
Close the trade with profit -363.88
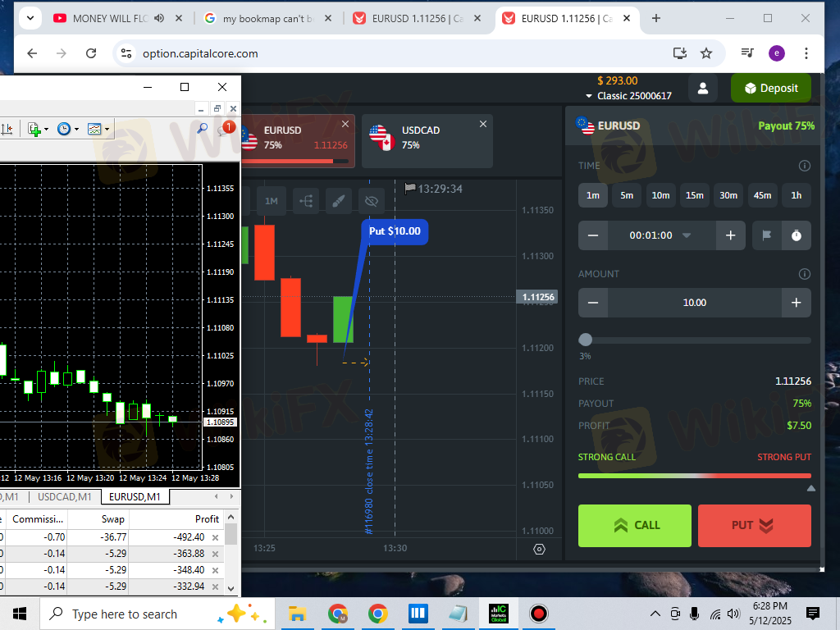point(216,554)
